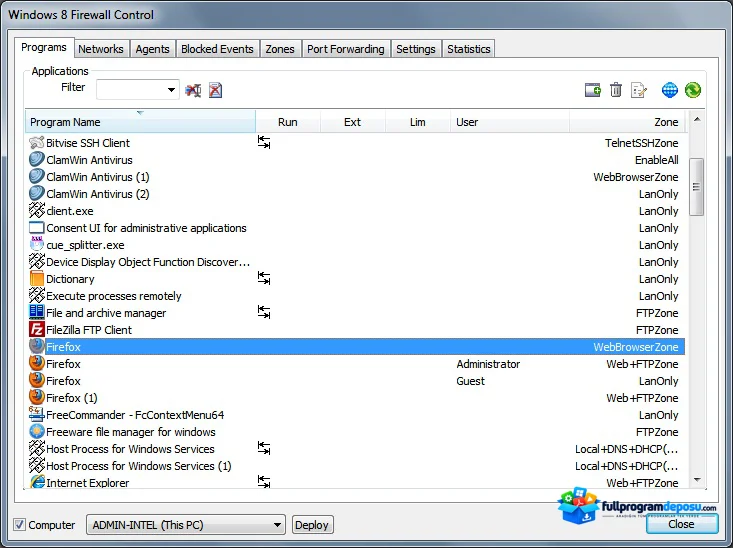Screen dimensions: 733x548
Task: Click the trash can delete icon
Action: tap(616, 90)
